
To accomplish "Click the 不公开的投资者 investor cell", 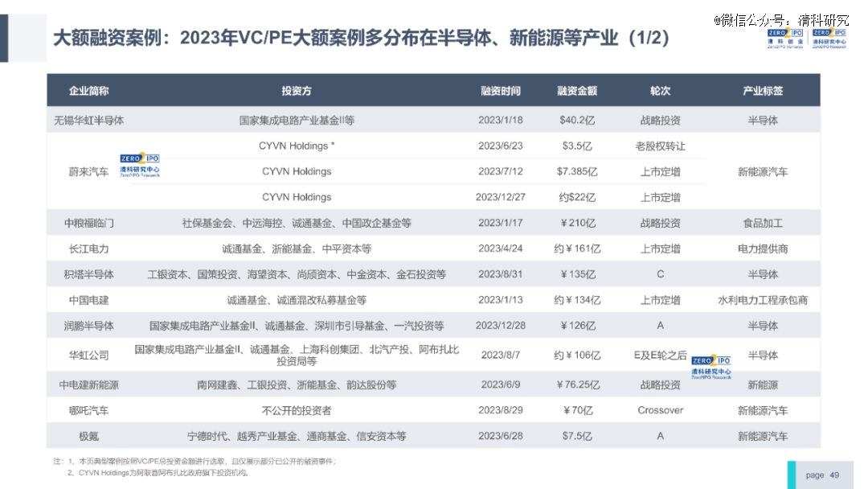I will tap(296, 411).
